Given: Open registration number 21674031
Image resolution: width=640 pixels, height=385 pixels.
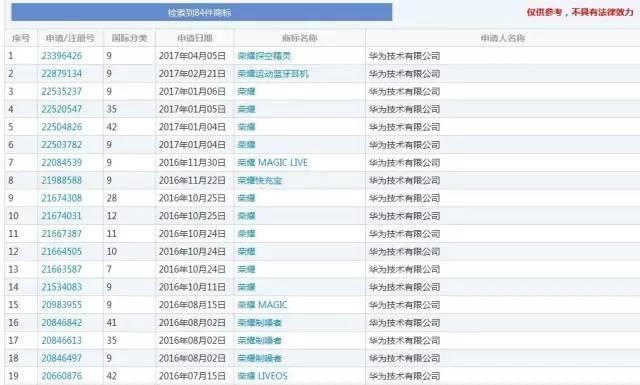Looking at the screenshot, I should coord(62,216).
